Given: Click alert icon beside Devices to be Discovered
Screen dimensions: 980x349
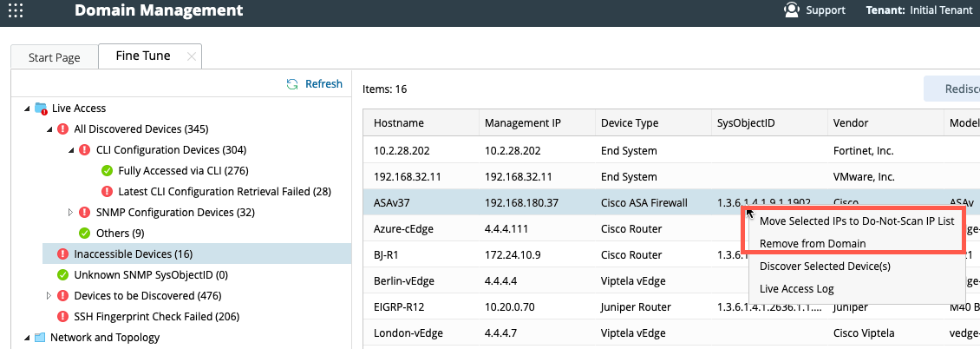Looking at the screenshot, I should coord(62,295).
